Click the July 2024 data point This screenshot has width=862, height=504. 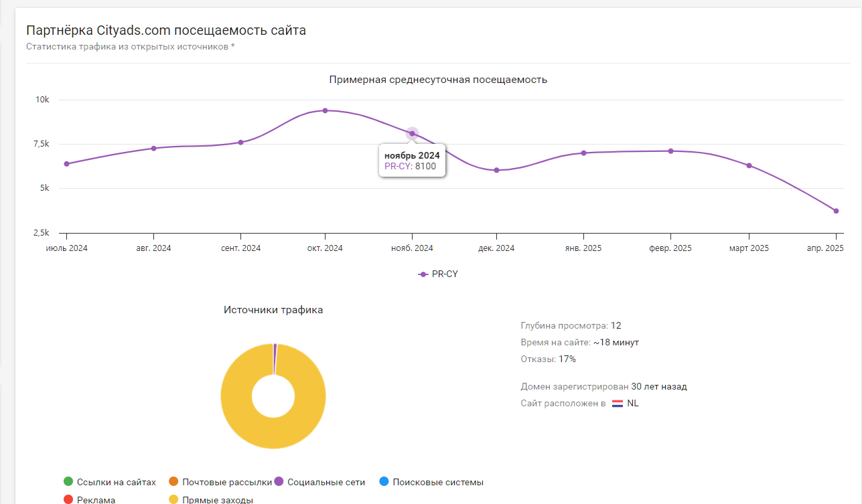click(x=66, y=164)
